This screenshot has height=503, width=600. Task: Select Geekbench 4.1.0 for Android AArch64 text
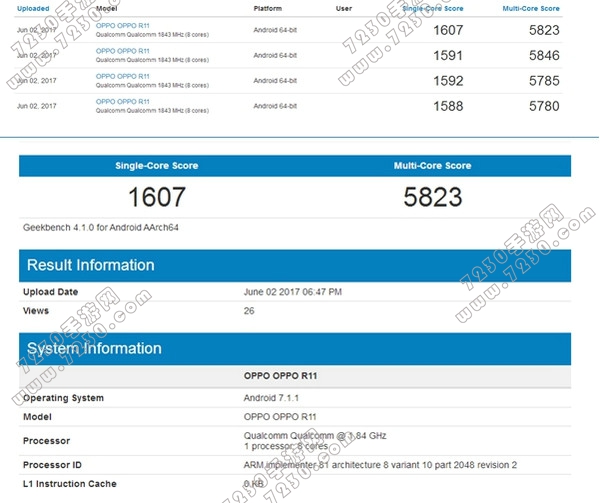click(x=101, y=228)
